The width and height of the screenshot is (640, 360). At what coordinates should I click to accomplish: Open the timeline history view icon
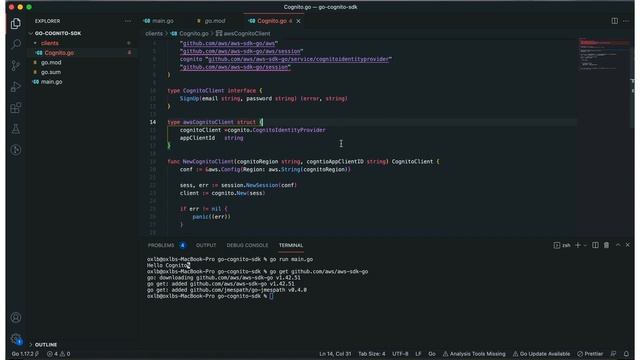click(x=16, y=150)
